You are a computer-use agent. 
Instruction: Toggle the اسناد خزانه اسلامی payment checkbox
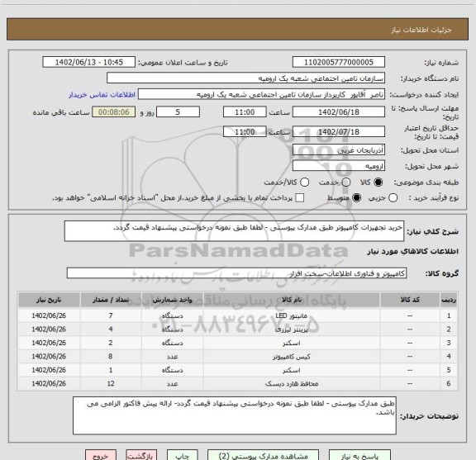coord(300,198)
